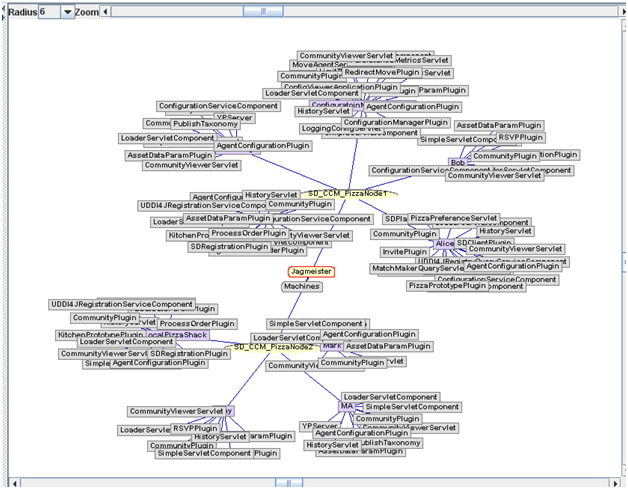Select the red Jagmeister root node
Viewport: 628px width, 489px height.
coord(311,271)
